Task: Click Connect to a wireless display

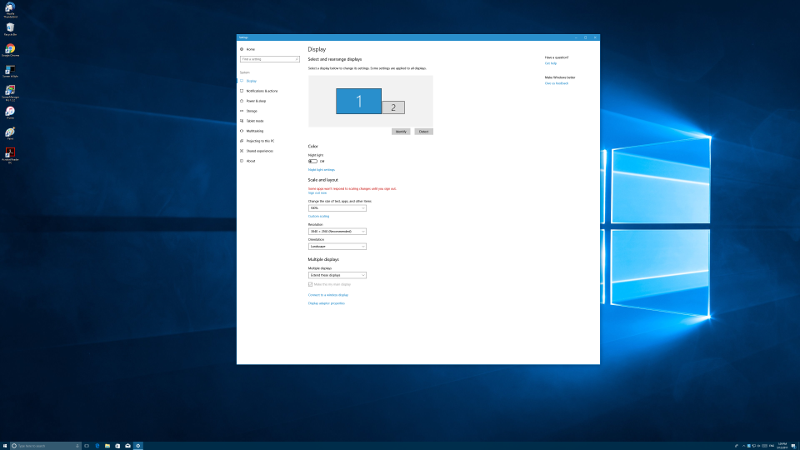Action: [x=328, y=295]
